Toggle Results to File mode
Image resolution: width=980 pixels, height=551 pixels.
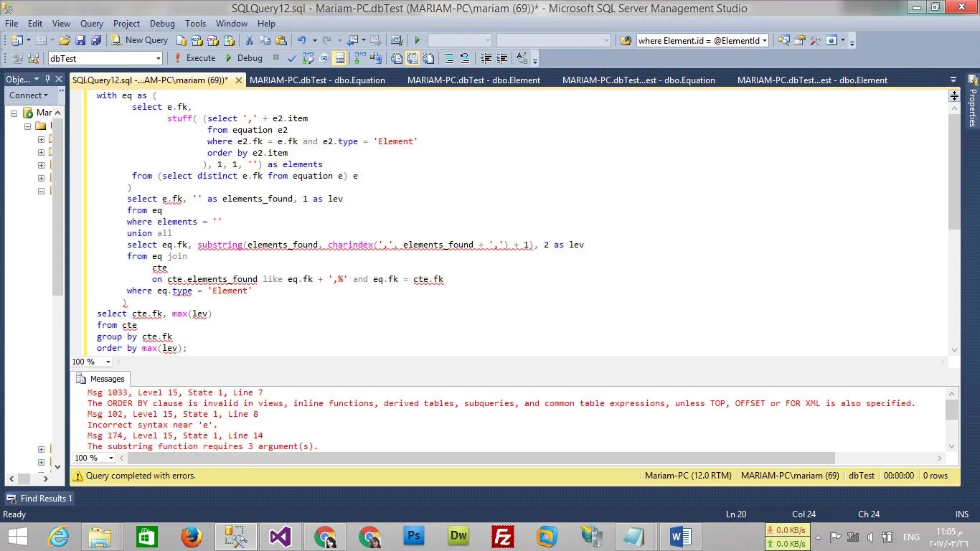click(x=429, y=58)
